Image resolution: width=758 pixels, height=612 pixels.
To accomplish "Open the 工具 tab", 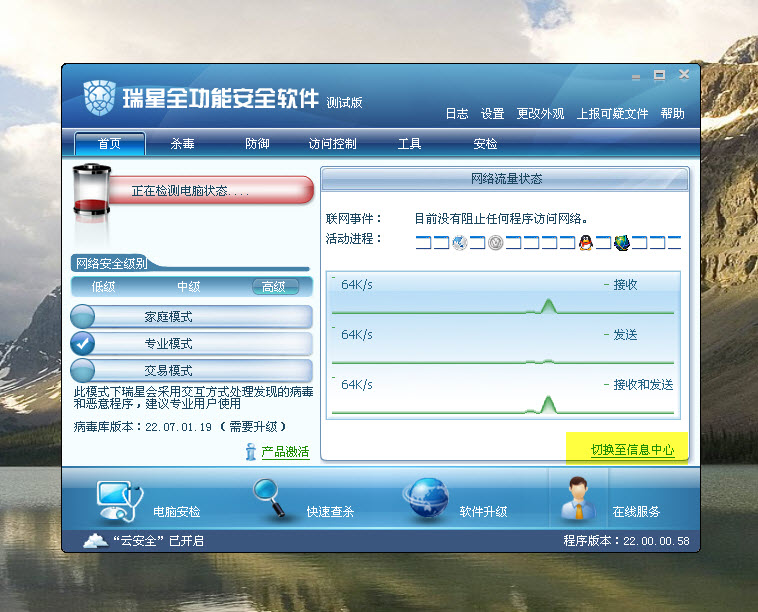I will (x=409, y=144).
